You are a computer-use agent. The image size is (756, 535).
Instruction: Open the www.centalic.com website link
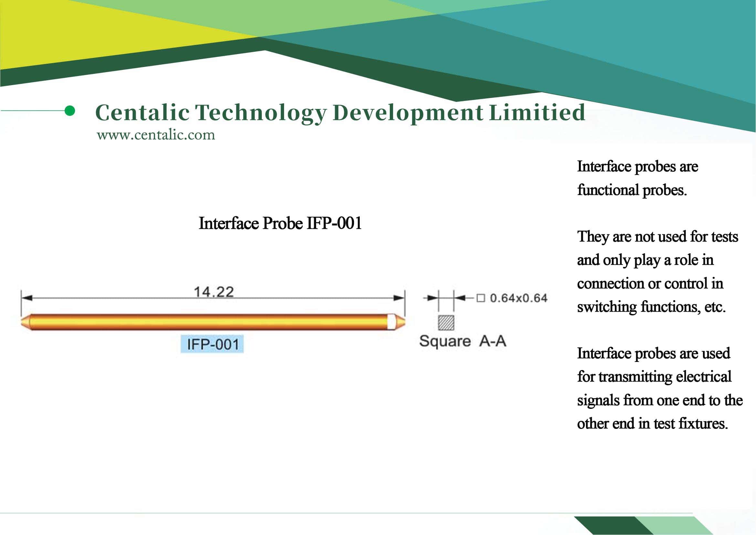pyautogui.click(x=156, y=135)
